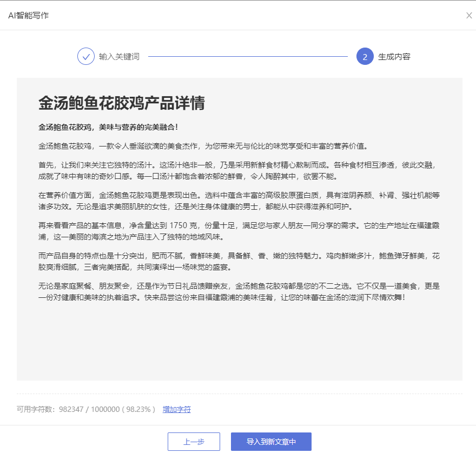Click the step 2 numbered circle
The image size is (476, 453).
pyautogui.click(x=365, y=56)
